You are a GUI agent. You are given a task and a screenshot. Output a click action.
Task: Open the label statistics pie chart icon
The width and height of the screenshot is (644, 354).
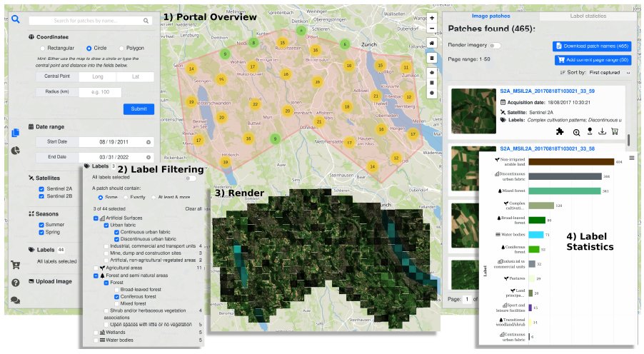pos(15,151)
